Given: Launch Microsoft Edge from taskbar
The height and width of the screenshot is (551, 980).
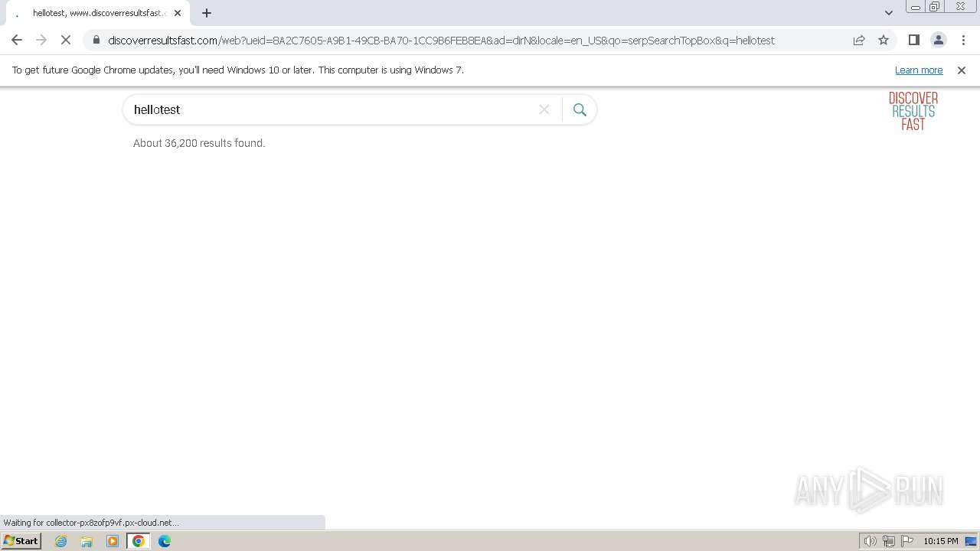Looking at the screenshot, I should pos(165,541).
